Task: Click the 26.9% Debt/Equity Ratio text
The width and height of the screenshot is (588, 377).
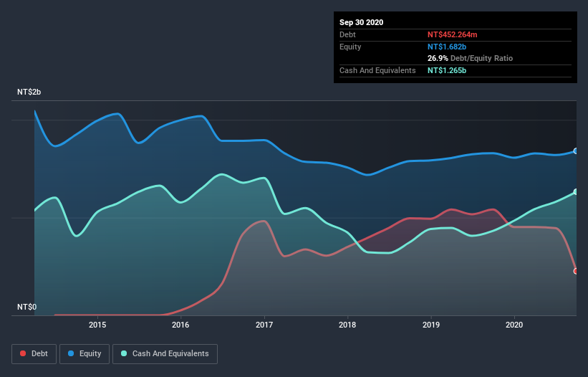Action: (x=470, y=58)
